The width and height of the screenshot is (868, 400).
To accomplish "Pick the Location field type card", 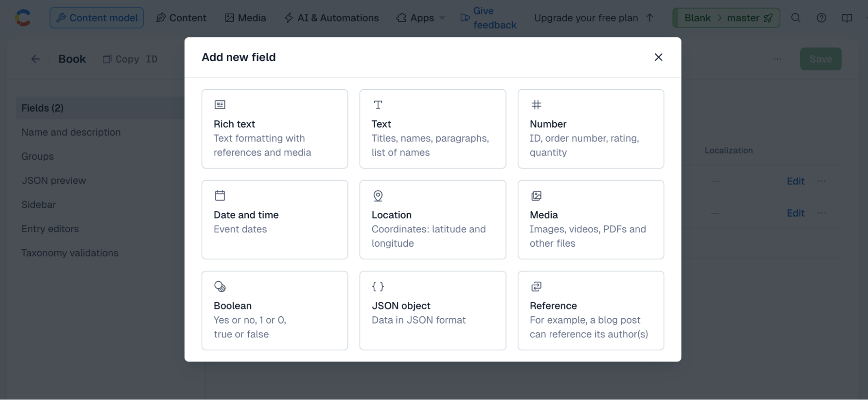I will pyautogui.click(x=432, y=220).
